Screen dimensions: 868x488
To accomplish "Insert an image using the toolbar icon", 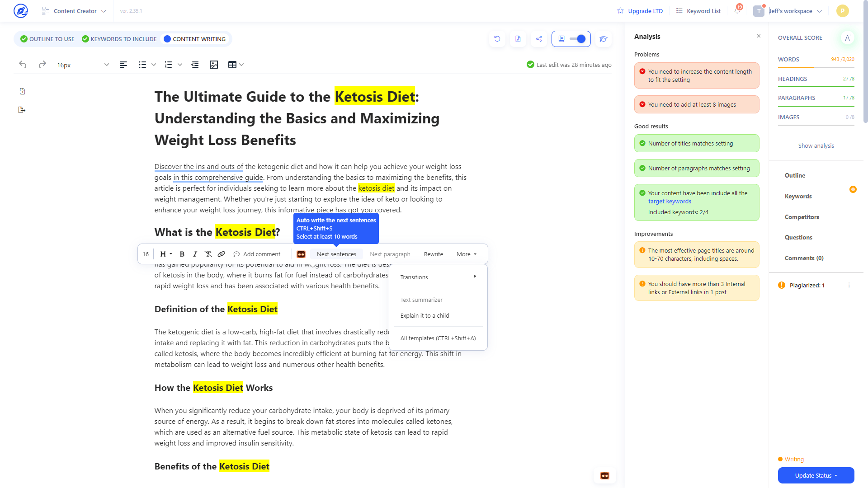I will [x=214, y=65].
